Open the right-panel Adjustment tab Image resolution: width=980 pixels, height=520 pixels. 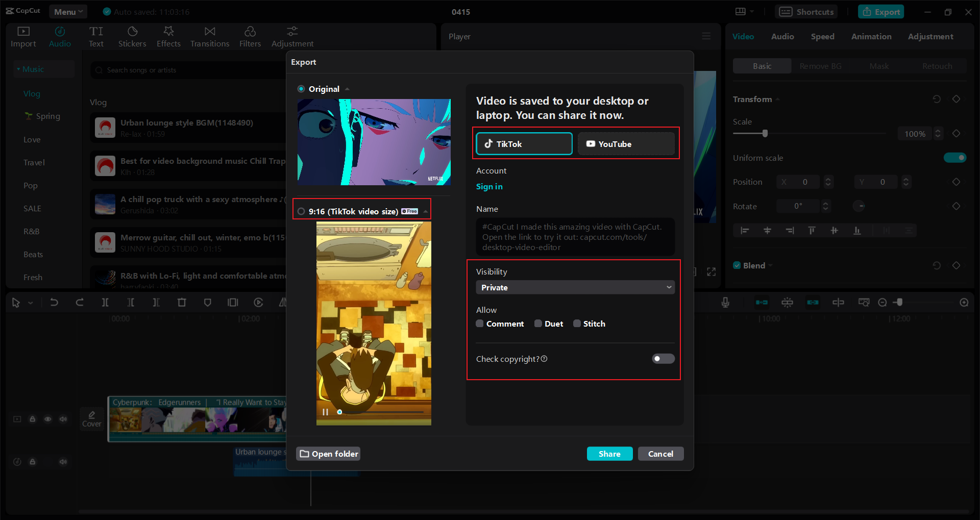coord(930,37)
